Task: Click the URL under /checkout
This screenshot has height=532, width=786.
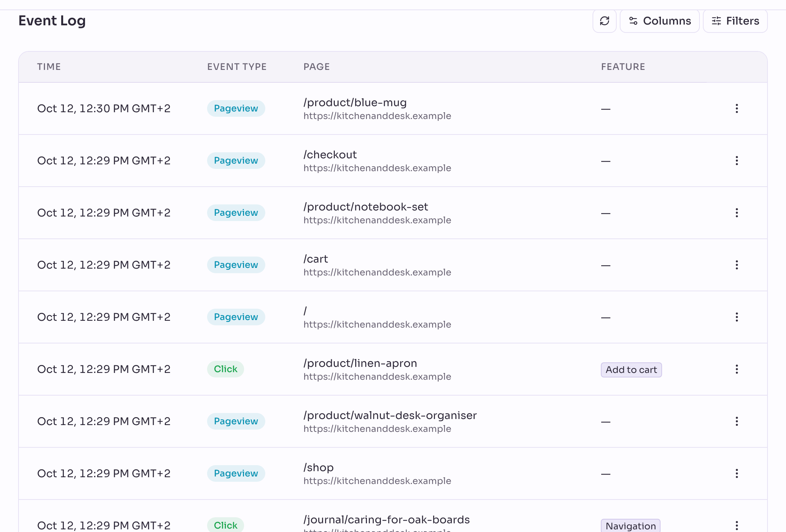Action: tap(377, 168)
